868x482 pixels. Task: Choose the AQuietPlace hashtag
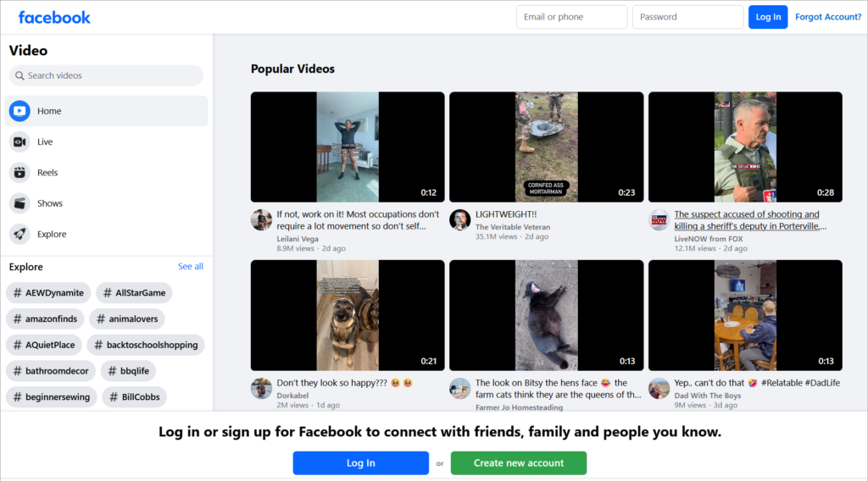pyautogui.click(x=44, y=345)
